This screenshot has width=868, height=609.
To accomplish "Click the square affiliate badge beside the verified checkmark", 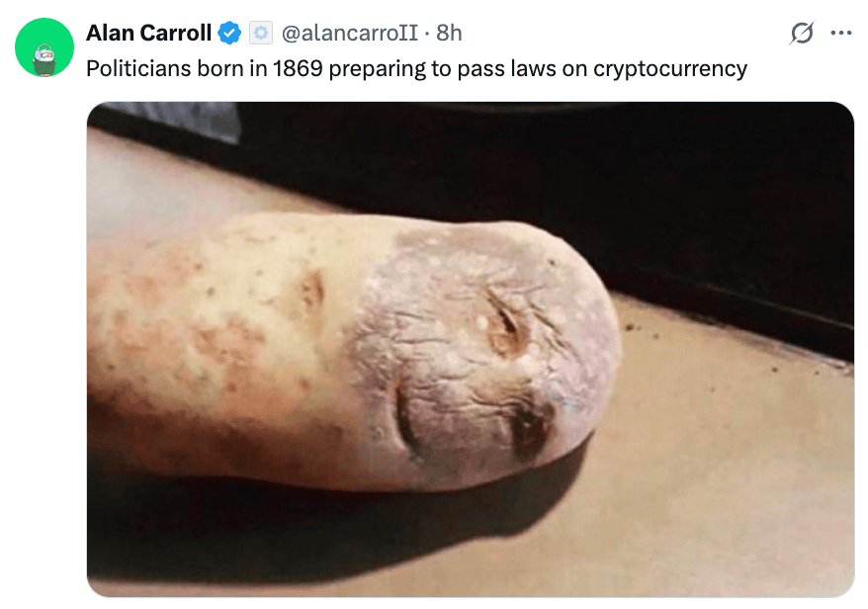I will point(260,34).
